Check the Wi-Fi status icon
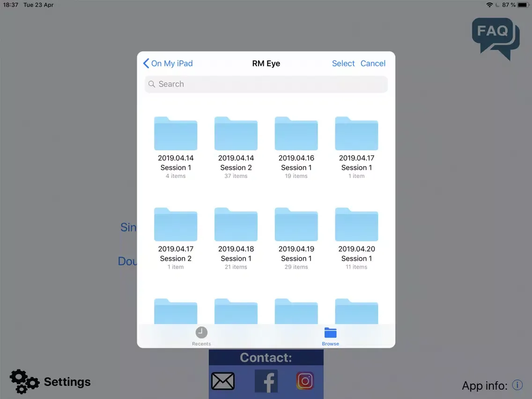The image size is (532, 399). (x=489, y=5)
